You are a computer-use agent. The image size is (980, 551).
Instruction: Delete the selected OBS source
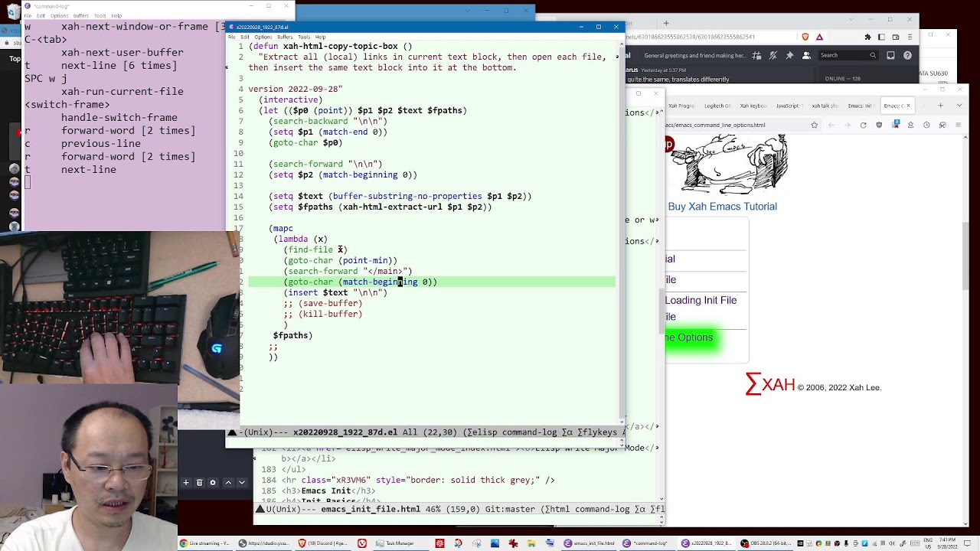(199, 482)
